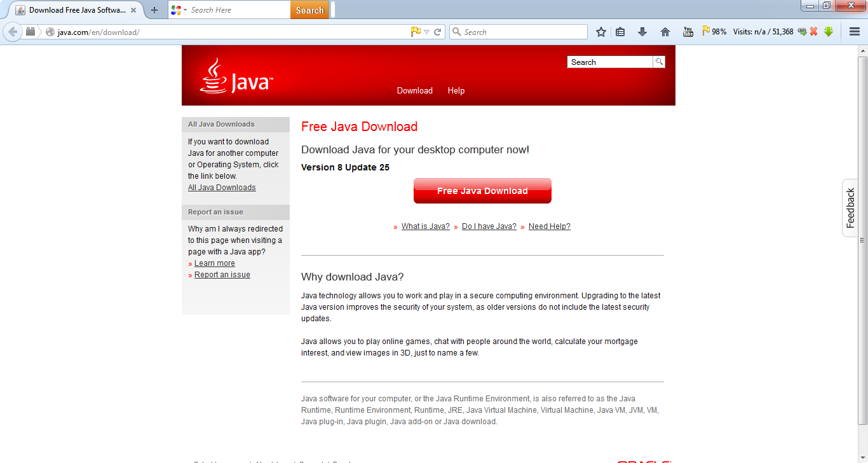Go back with the browser back arrow

tap(12, 32)
